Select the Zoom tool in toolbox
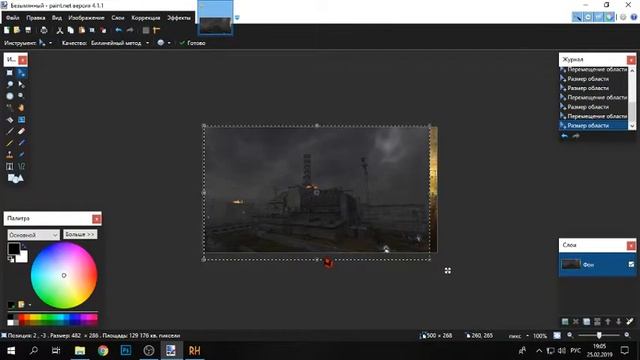Screen dimensions: 640x360 pos(21,96)
